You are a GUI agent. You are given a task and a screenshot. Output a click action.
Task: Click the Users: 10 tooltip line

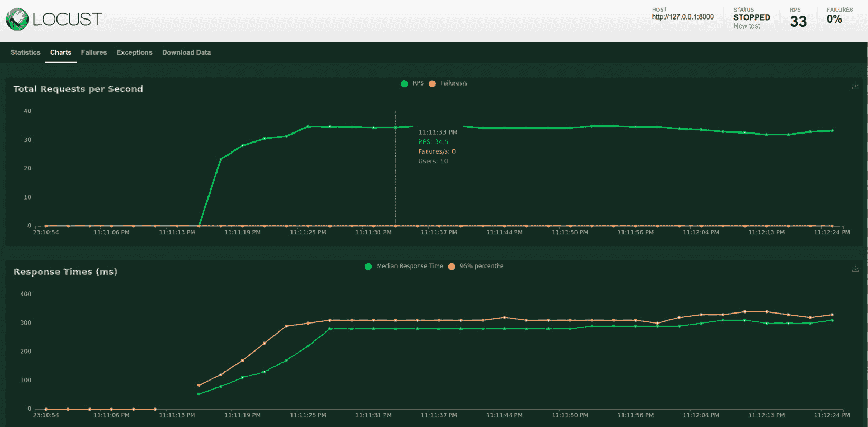[x=433, y=161]
